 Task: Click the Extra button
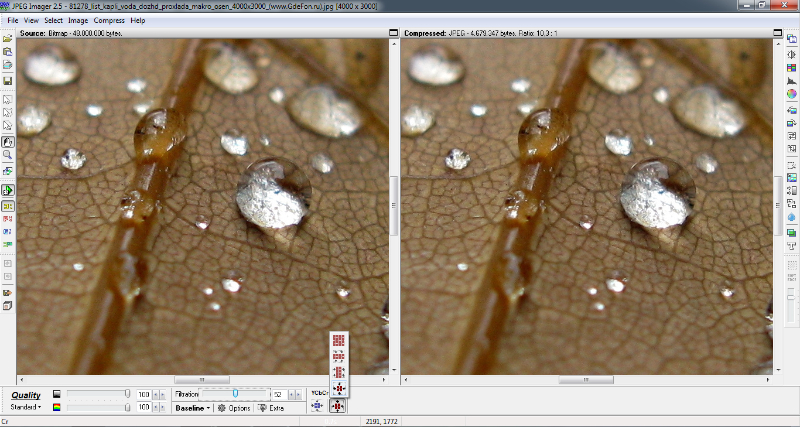pyautogui.click(x=270, y=408)
